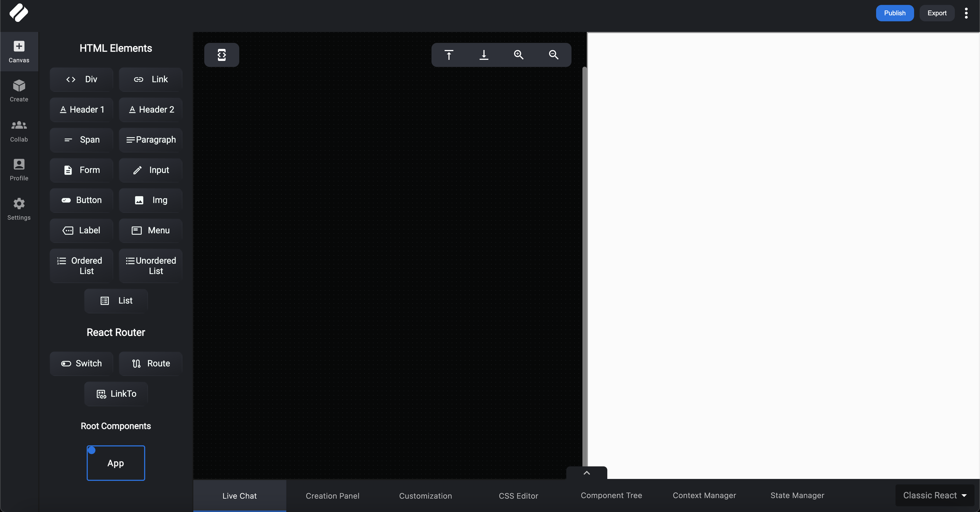Expand the bottom panel with chevron
Screen dimensions: 980x512
point(587,472)
